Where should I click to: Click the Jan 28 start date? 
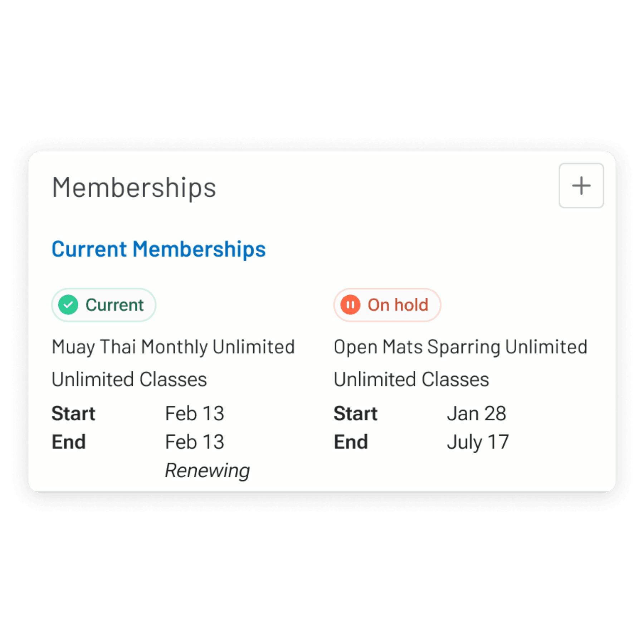coord(476,414)
